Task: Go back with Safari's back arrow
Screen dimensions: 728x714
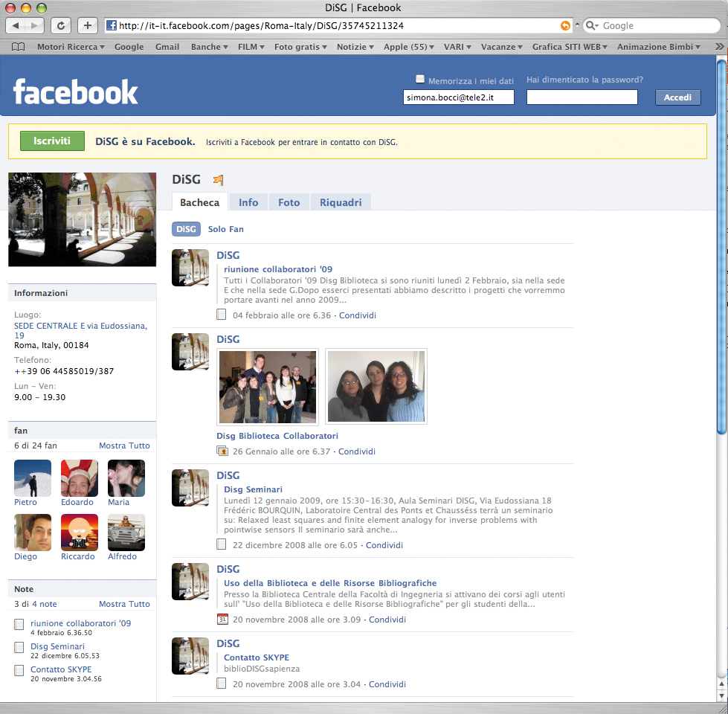Action: (16, 25)
